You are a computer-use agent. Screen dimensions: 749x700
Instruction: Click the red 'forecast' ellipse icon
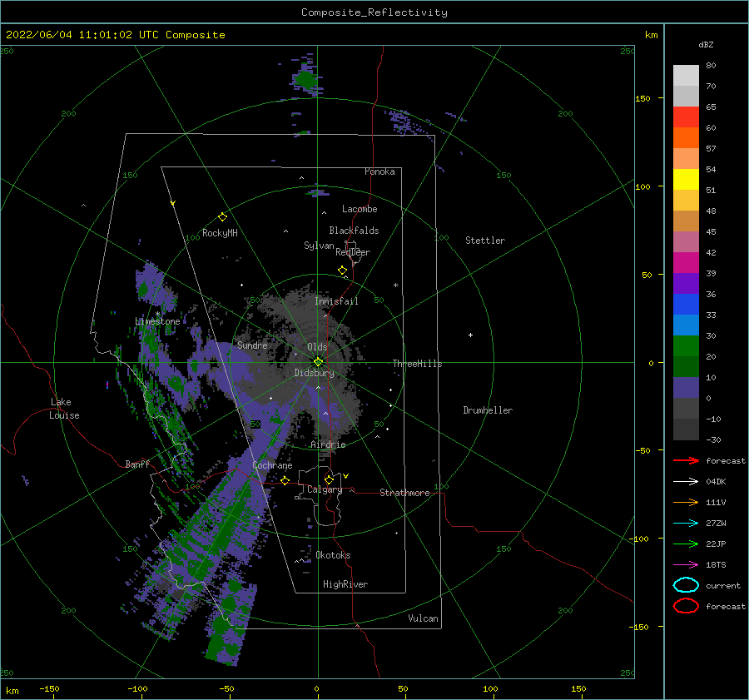[686, 606]
